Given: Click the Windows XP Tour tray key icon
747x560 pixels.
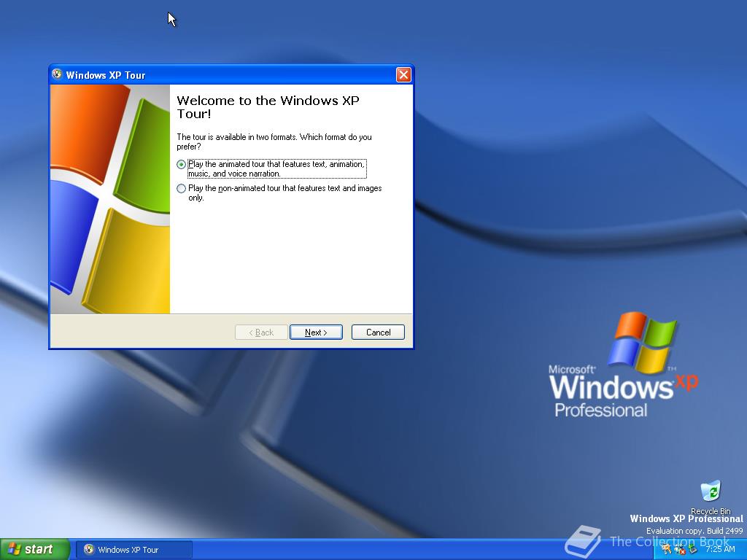Looking at the screenshot, I should (667, 550).
